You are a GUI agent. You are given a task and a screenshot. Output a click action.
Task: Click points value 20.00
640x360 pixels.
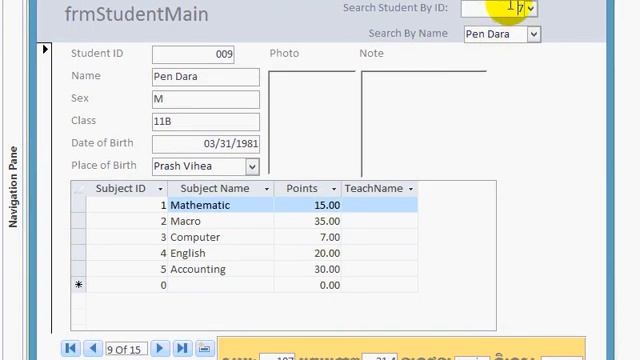308,253
